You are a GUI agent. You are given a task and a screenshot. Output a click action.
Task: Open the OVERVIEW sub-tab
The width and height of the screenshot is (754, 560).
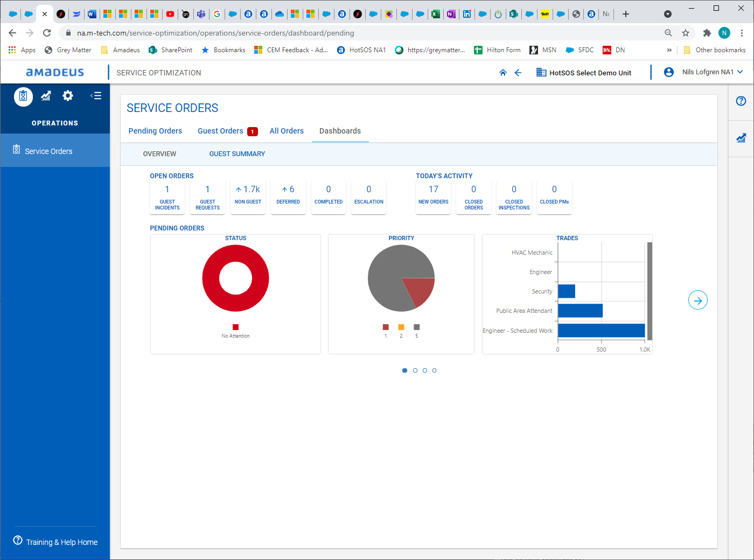click(x=159, y=154)
